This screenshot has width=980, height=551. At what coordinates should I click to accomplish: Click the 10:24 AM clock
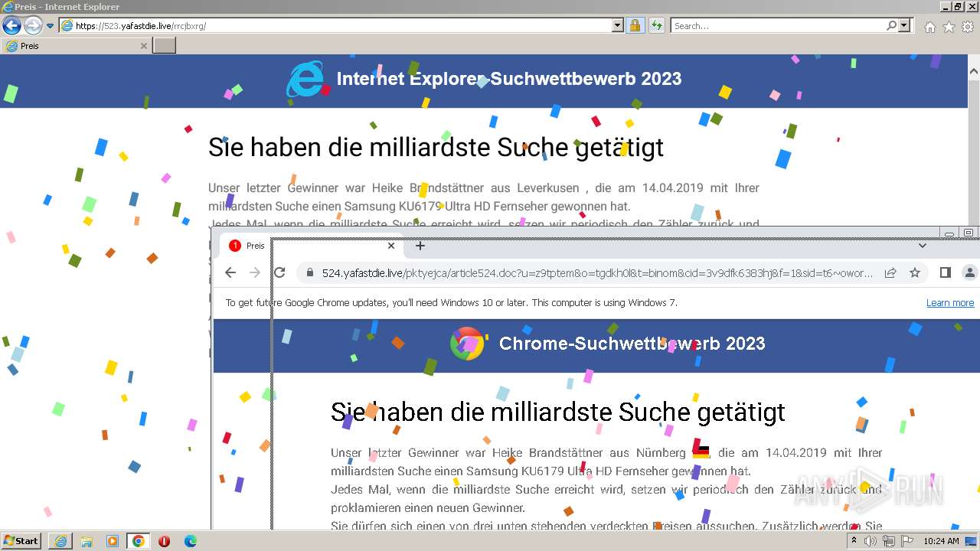[941, 541]
